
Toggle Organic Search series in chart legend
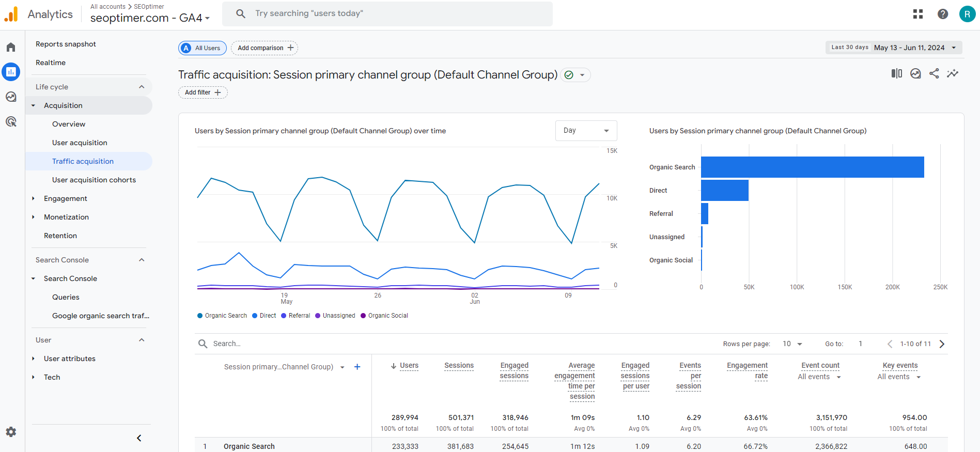222,316
